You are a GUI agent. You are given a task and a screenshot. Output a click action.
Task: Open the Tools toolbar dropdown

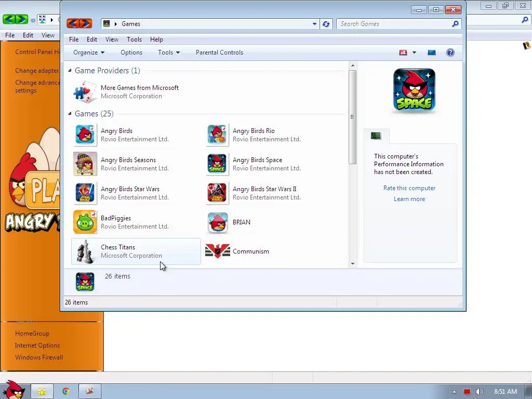click(169, 52)
